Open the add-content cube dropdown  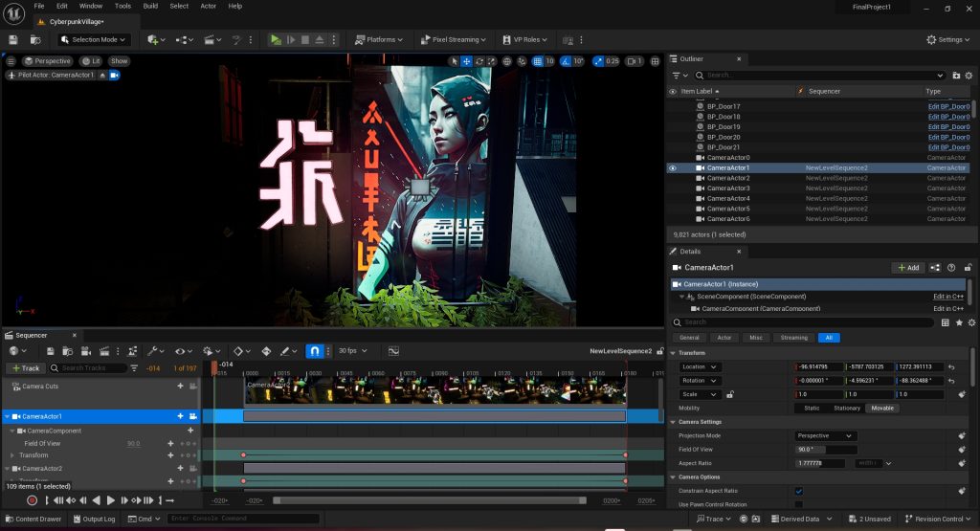coord(156,39)
